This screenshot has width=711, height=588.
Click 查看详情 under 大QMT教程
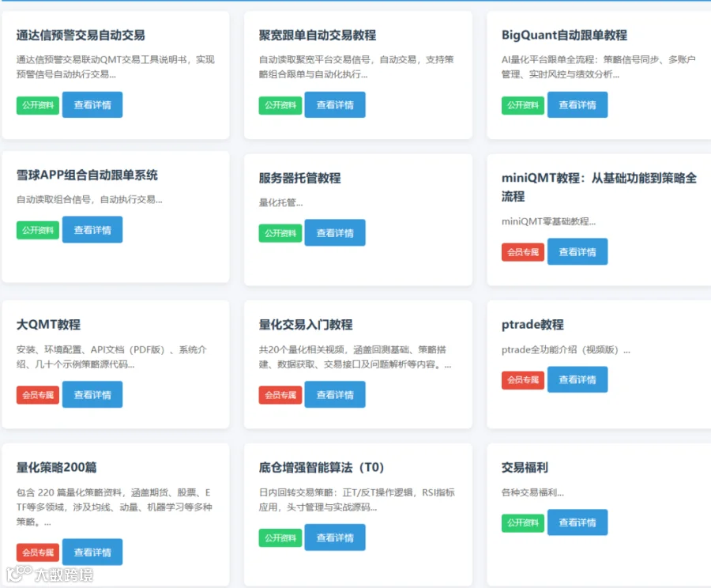92,394
